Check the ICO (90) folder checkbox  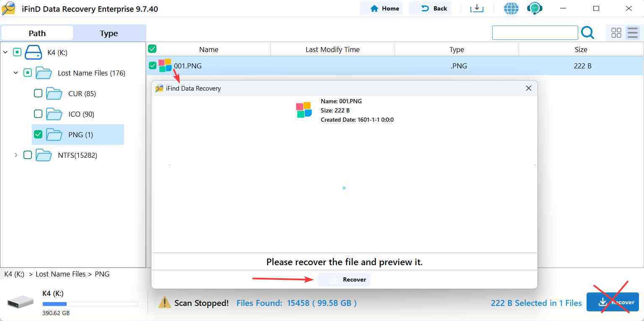pos(38,114)
